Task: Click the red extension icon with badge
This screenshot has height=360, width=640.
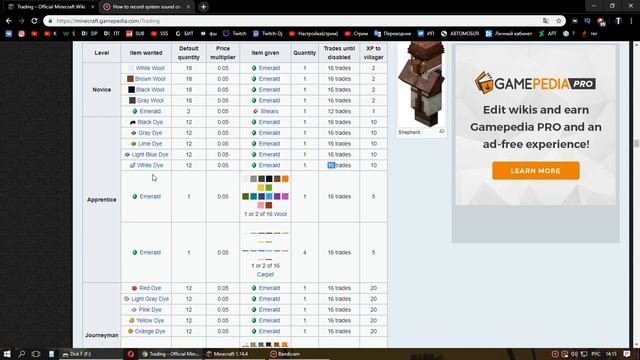Action: [601, 21]
